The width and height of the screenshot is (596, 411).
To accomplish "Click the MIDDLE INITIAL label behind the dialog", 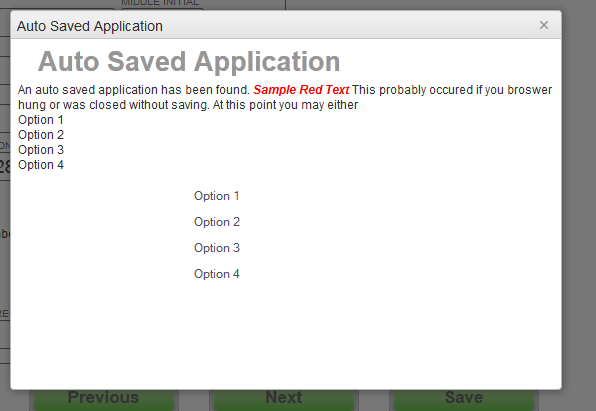I will 160,3.
